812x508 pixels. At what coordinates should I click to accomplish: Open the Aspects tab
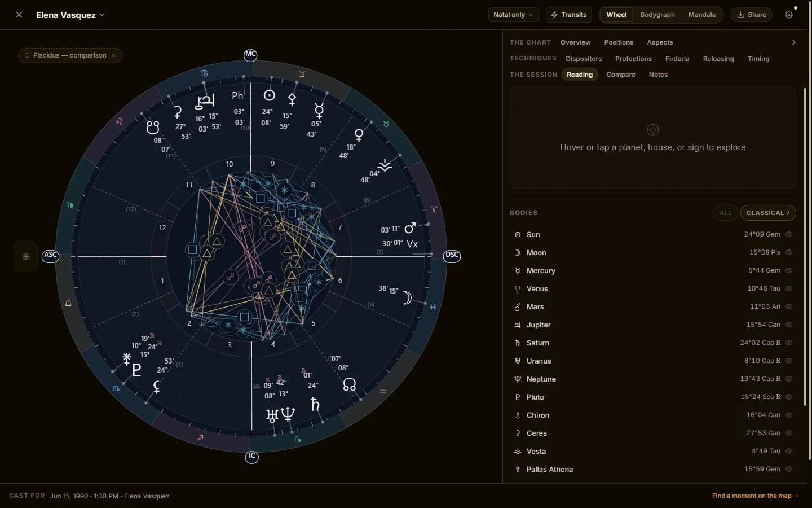(660, 42)
